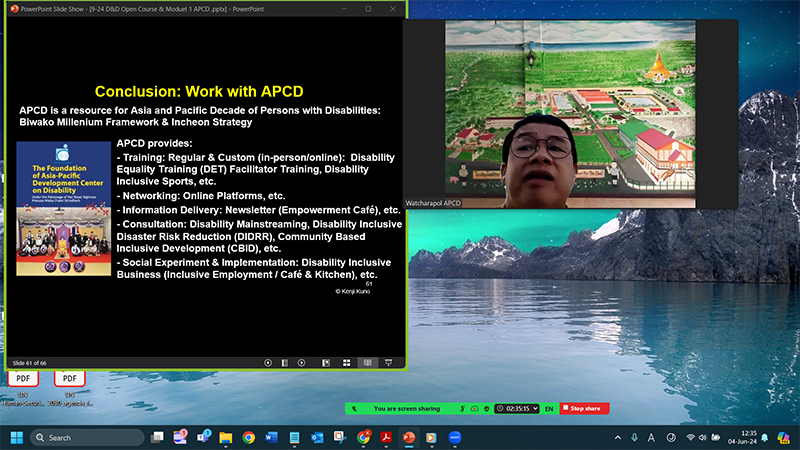Open File Explorer from the taskbar
Screen dimensions: 800x450
point(226,438)
